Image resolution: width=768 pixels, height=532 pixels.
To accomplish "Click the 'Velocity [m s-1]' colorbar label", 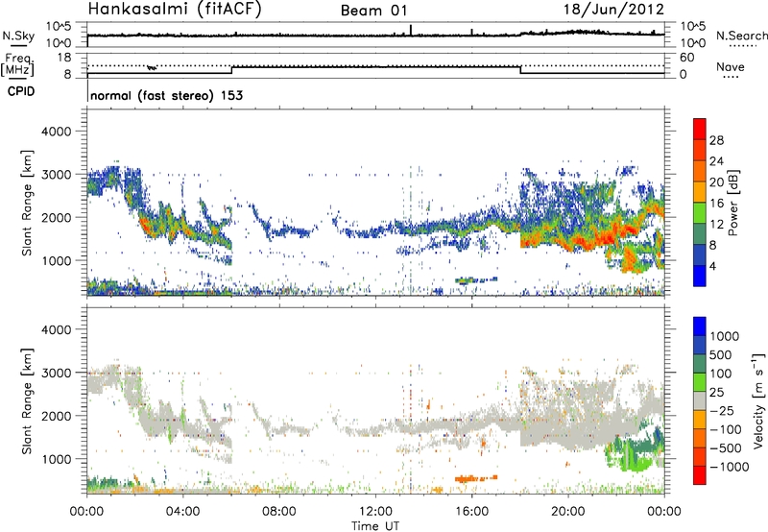I will click(x=758, y=400).
